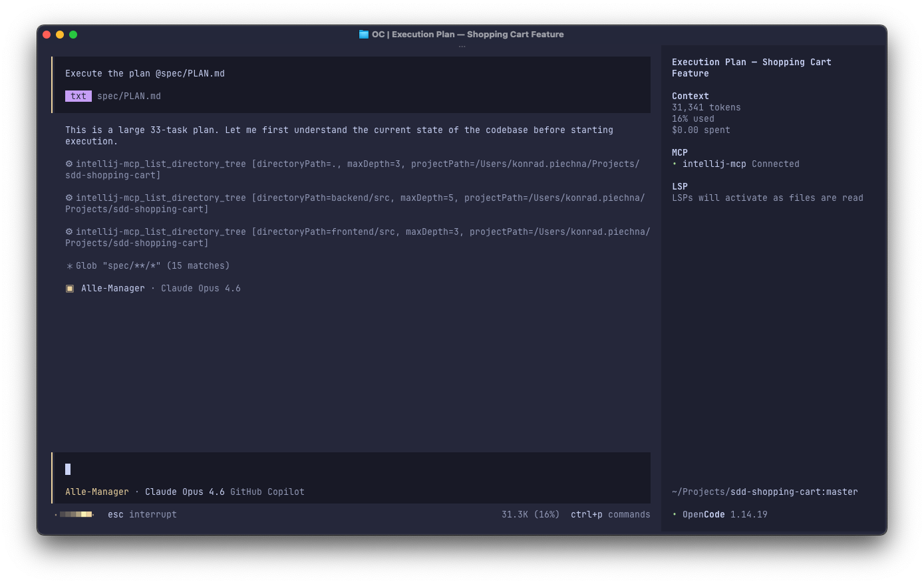Click the intellij-mcp Connected entry
924x584 pixels.
[x=737, y=164]
